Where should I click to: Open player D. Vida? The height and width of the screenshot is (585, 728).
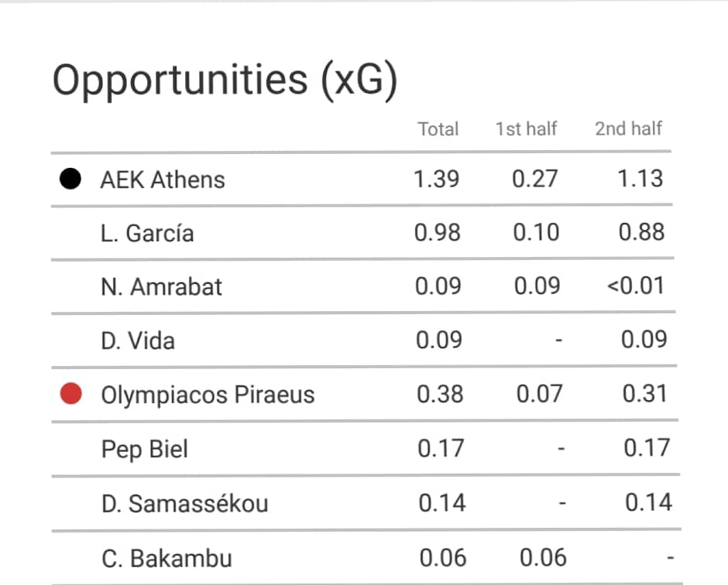[138, 341]
